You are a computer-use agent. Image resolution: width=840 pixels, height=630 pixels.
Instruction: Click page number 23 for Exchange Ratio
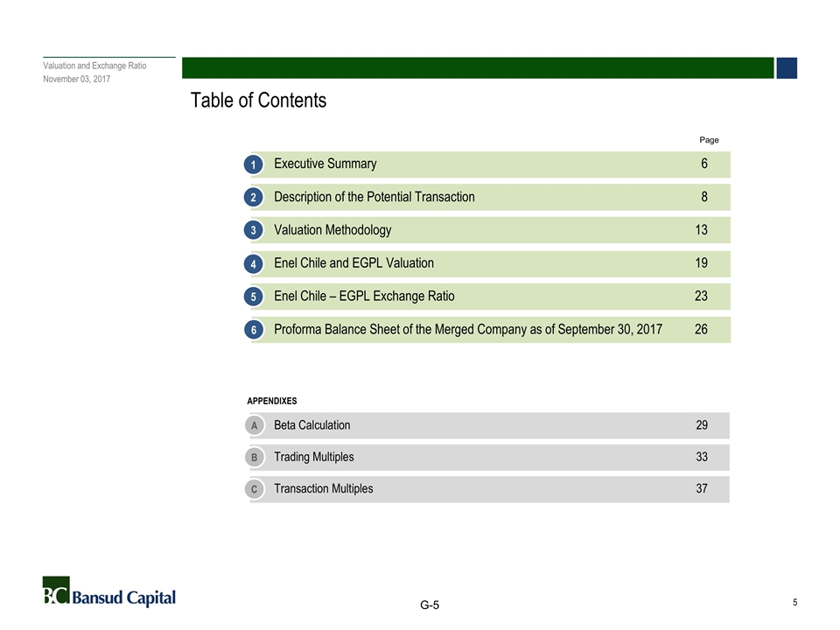pos(701,297)
